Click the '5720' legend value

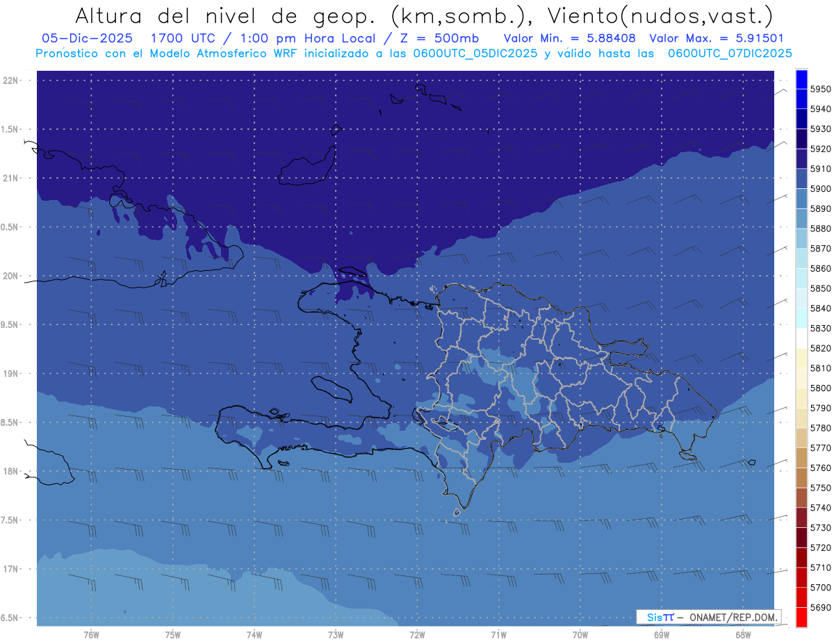coord(821,547)
